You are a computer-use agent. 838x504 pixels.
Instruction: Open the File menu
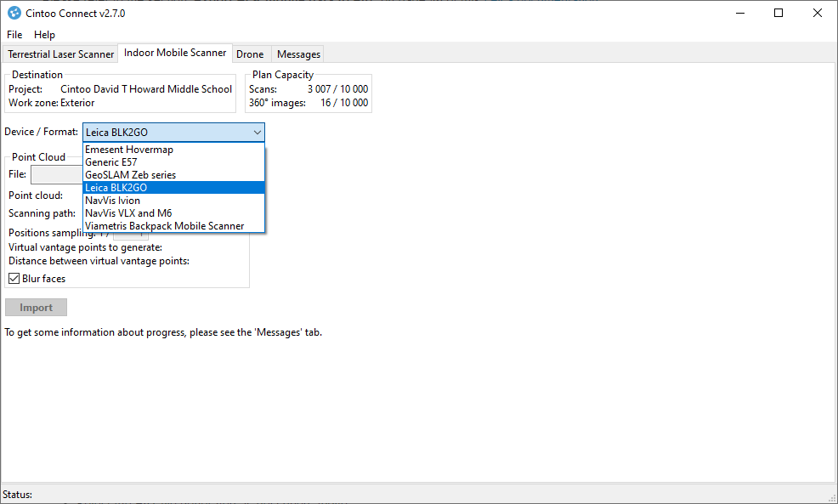coord(14,35)
